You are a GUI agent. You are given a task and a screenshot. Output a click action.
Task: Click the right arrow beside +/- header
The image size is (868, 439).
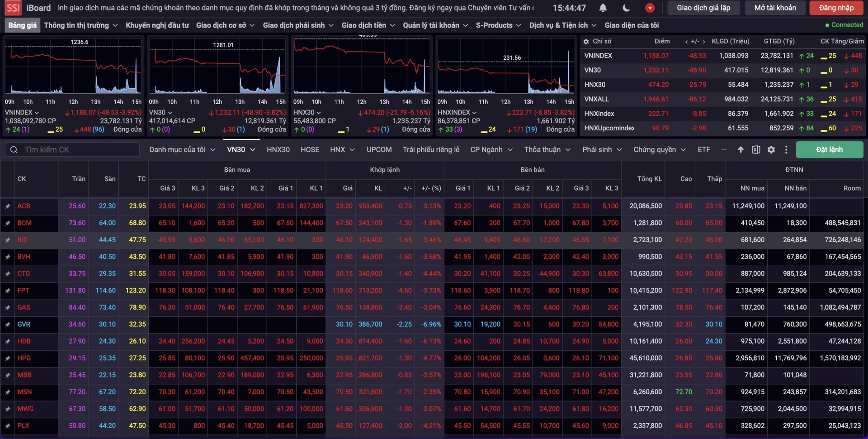pyautogui.click(x=704, y=42)
